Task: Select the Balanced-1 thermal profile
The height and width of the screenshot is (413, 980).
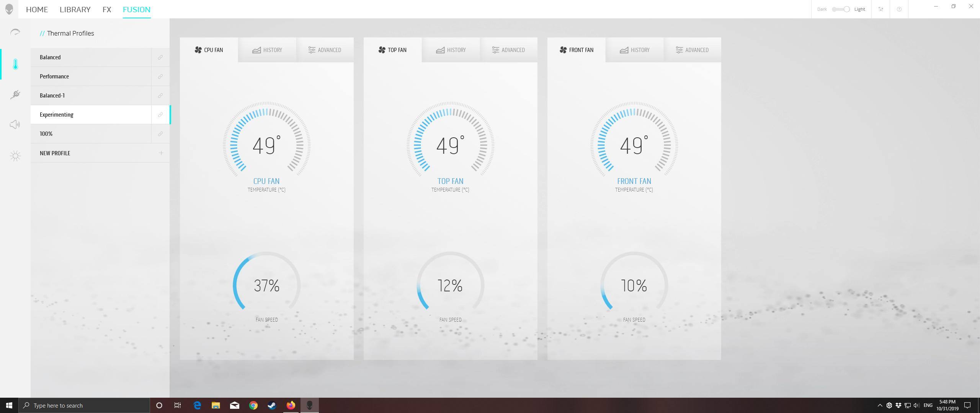Action: pos(91,96)
